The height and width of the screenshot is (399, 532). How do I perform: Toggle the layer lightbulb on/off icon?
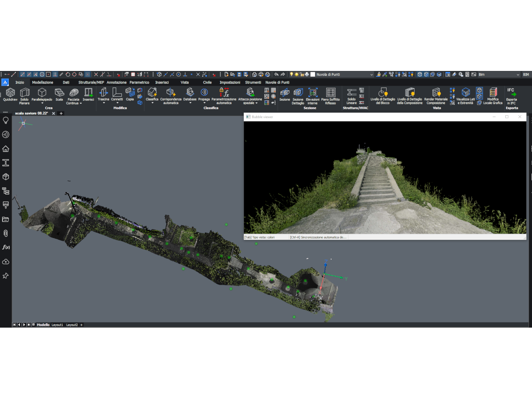tap(291, 74)
